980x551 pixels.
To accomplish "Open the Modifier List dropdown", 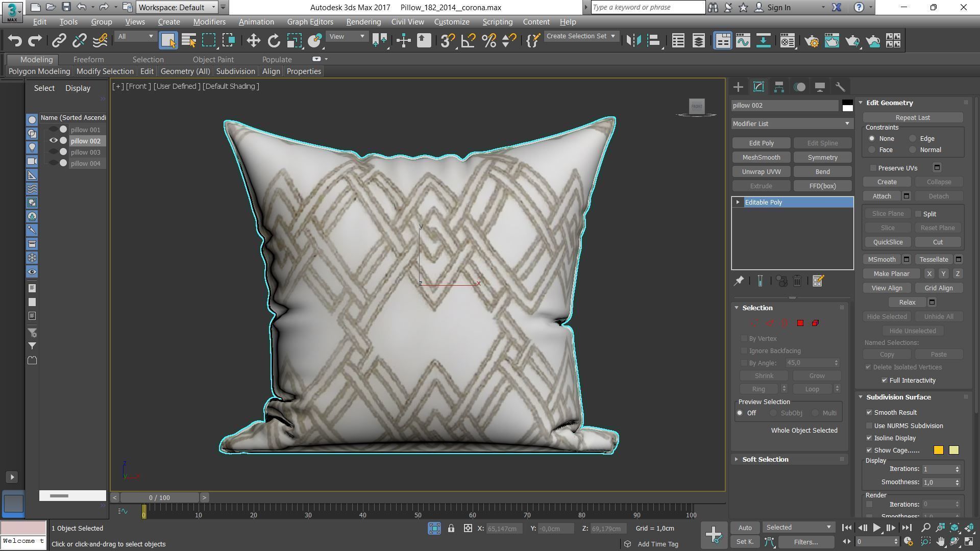I will [792, 123].
